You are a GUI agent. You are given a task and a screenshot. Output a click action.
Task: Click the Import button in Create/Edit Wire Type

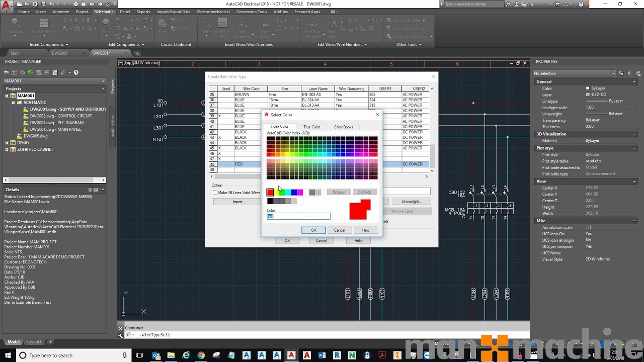[238, 202]
